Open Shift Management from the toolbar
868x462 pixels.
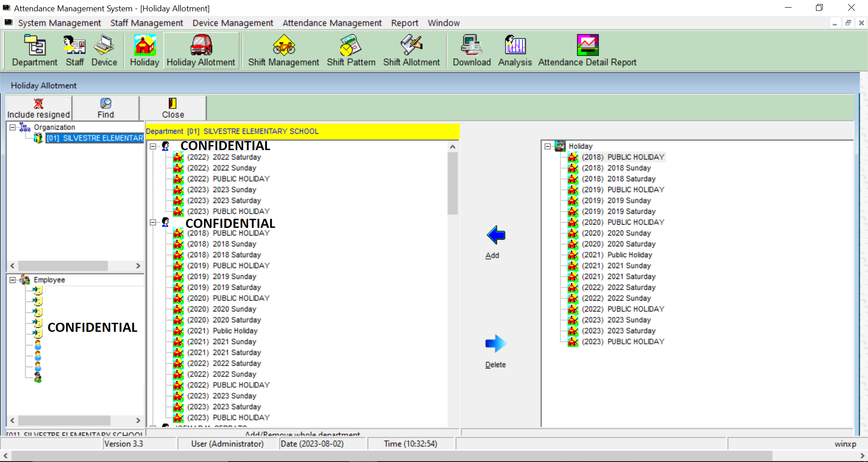click(283, 51)
